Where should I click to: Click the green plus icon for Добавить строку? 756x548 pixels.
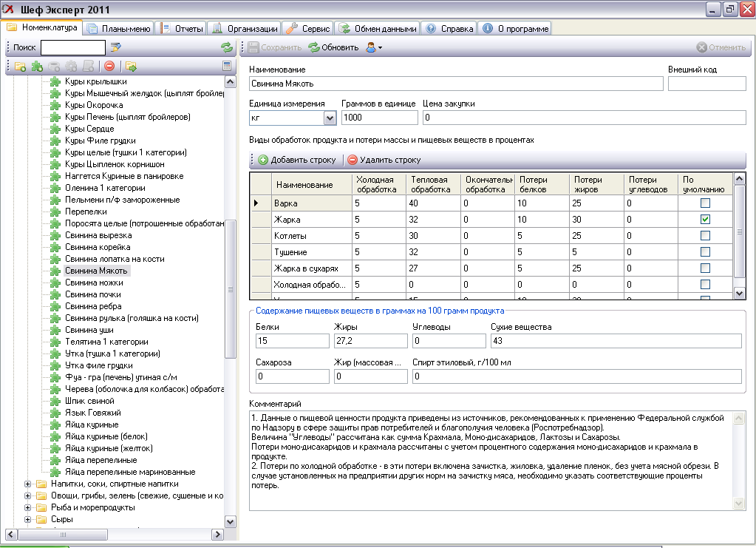(x=263, y=160)
